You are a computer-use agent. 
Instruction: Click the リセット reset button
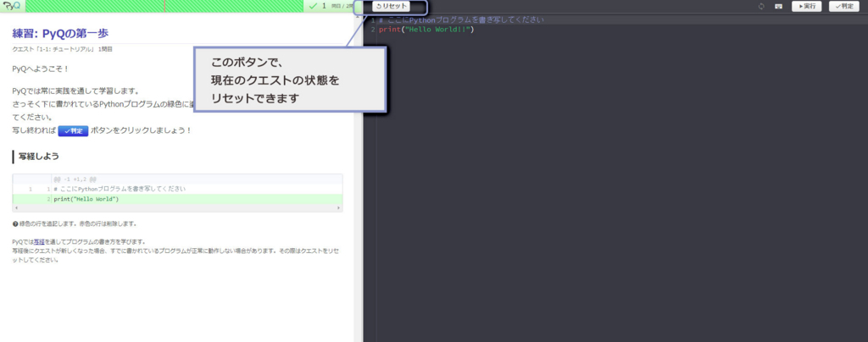[391, 7]
